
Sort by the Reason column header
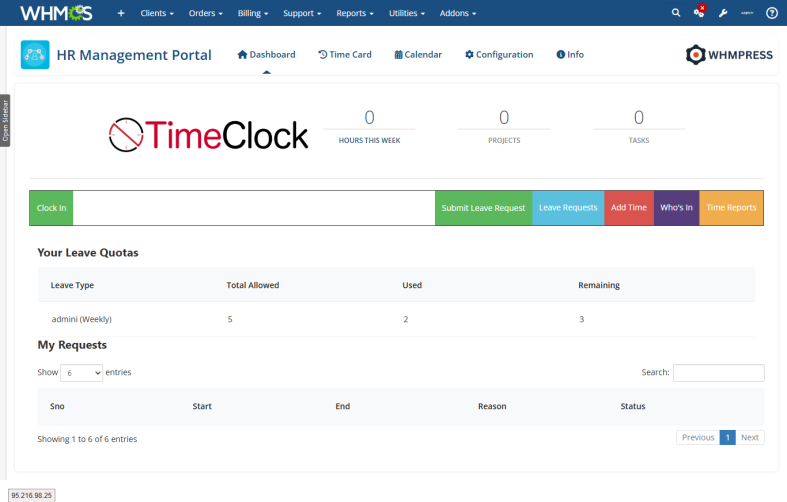pyautogui.click(x=492, y=406)
